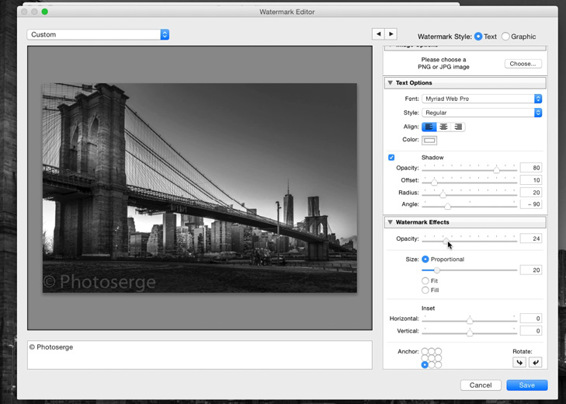The image size is (566, 404).
Task: Rotate watermark counter-clockwise
Action: 519,362
